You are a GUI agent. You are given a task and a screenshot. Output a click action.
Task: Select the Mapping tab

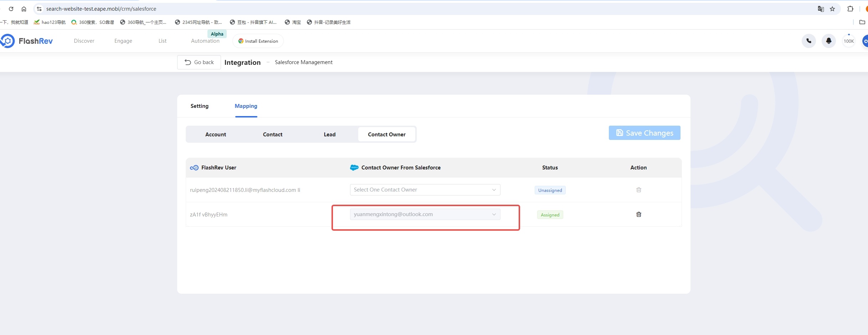coord(246,106)
